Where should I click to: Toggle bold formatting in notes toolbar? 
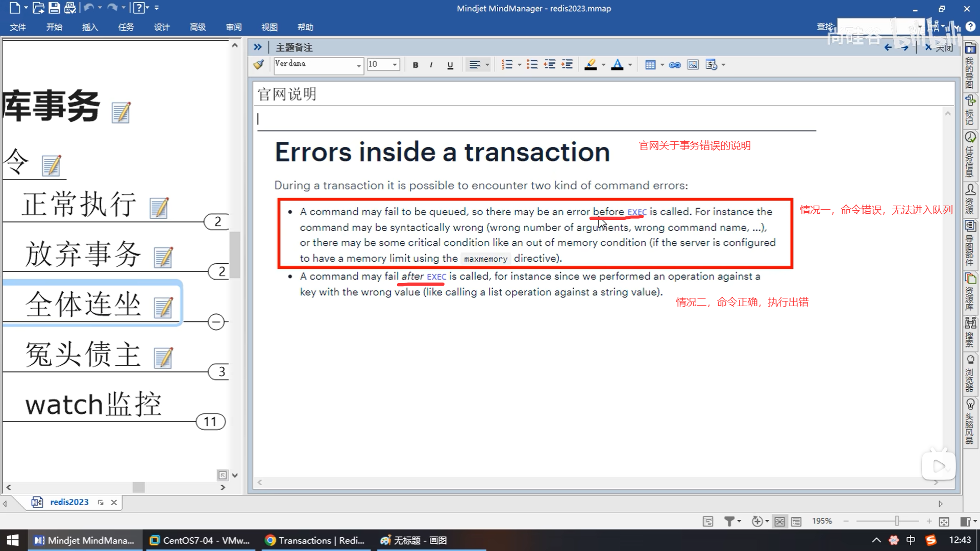(415, 65)
